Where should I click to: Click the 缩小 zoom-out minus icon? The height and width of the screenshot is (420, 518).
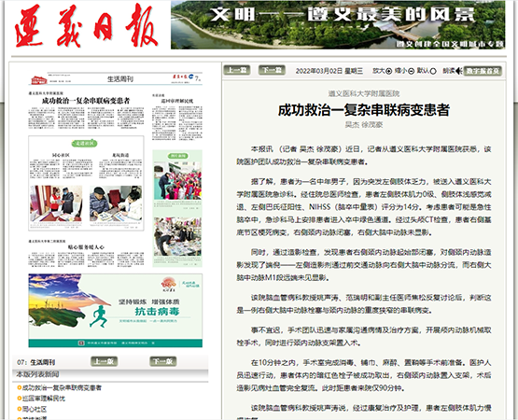412,71
